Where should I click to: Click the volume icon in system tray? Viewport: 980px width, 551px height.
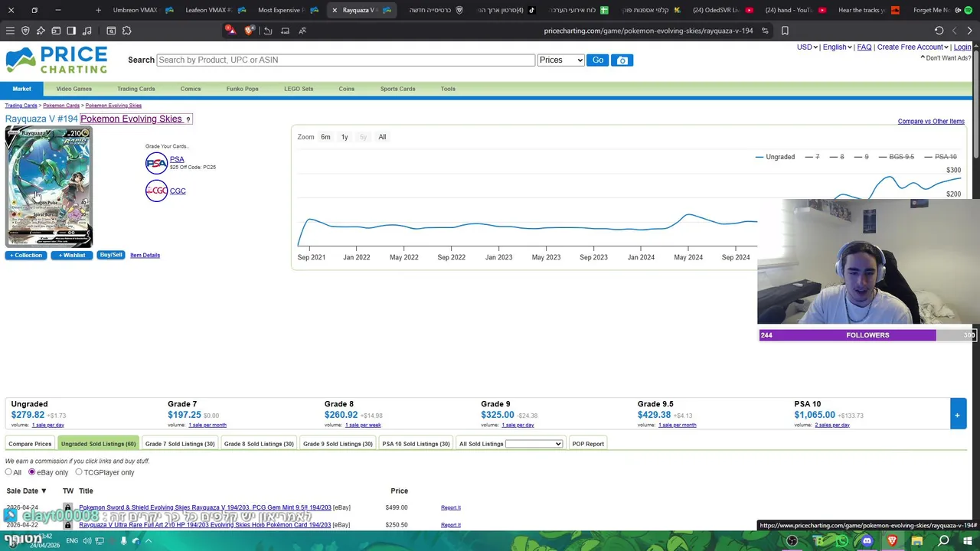[87, 541]
